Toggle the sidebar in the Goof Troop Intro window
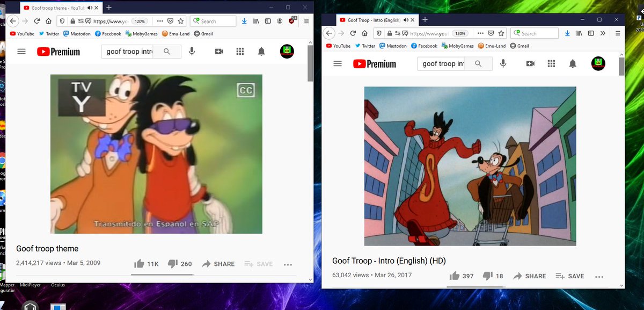This screenshot has height=310, width=644. [x=591, y=33]
